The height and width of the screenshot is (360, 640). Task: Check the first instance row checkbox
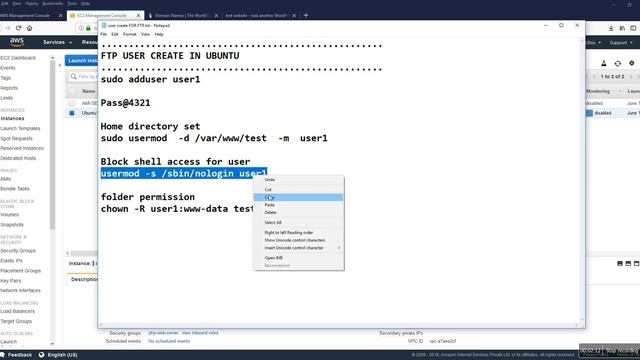(x=72, y=103)
